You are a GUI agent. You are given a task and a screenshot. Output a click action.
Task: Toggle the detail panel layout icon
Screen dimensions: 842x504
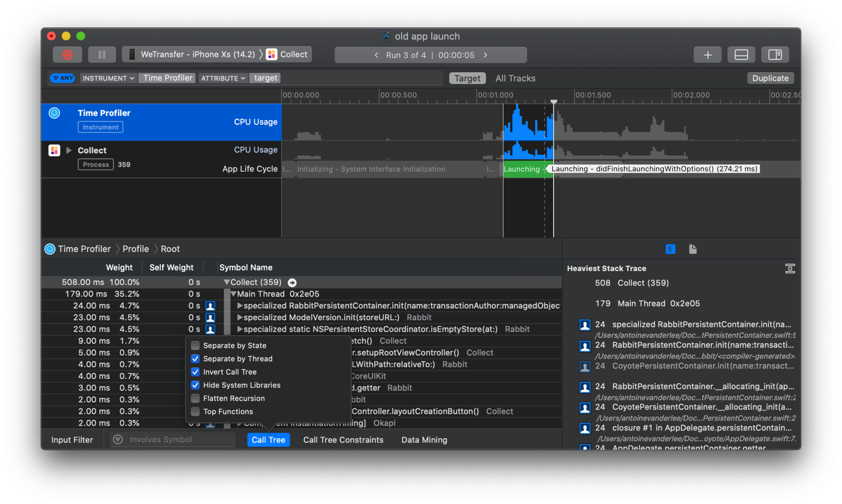pos(741,54)
